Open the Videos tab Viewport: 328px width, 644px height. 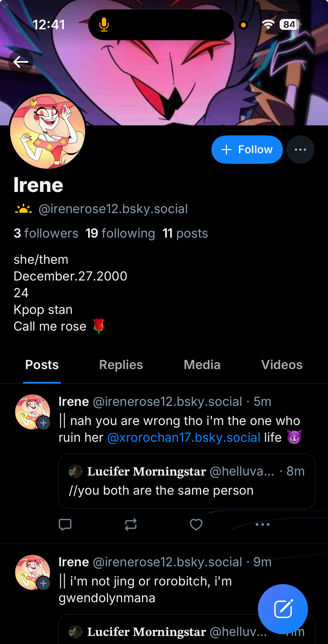pyautogui.click(x=282, y=365)
